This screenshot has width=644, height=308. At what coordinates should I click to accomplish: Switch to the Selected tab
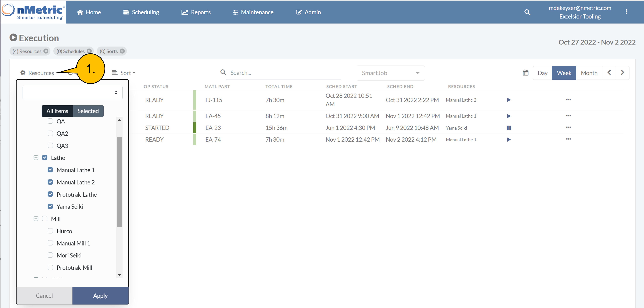(x=88, y=111)
